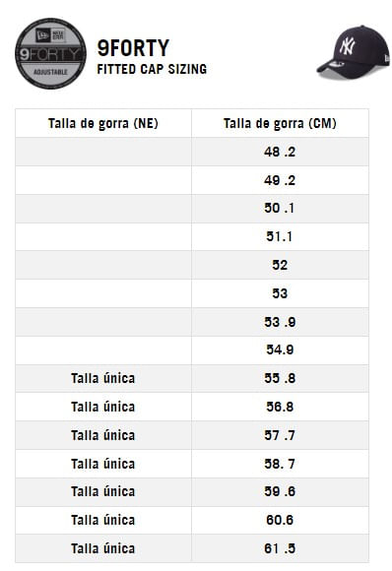Click the 56.8 cm value
The image size is (392, 571).
[x=280, y=407]
